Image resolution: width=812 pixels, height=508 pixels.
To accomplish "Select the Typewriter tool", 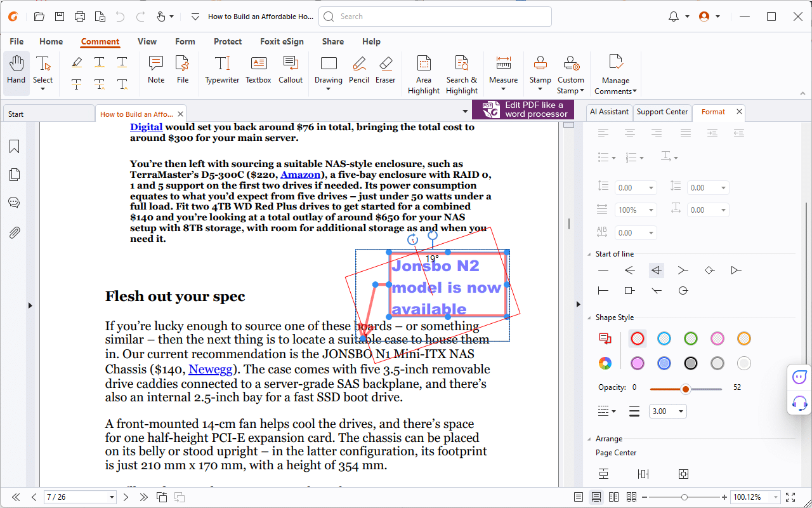I will 221,70.
